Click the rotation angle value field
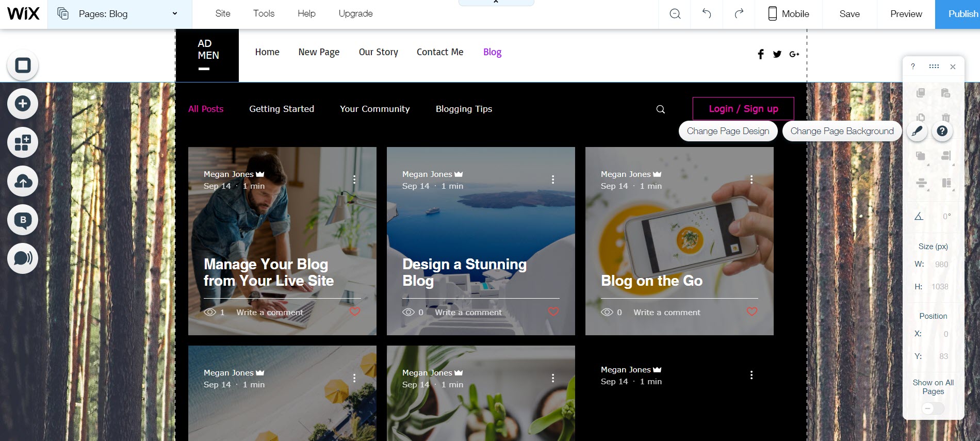Screen dimensions: 980x441 [x=946, y=217]
